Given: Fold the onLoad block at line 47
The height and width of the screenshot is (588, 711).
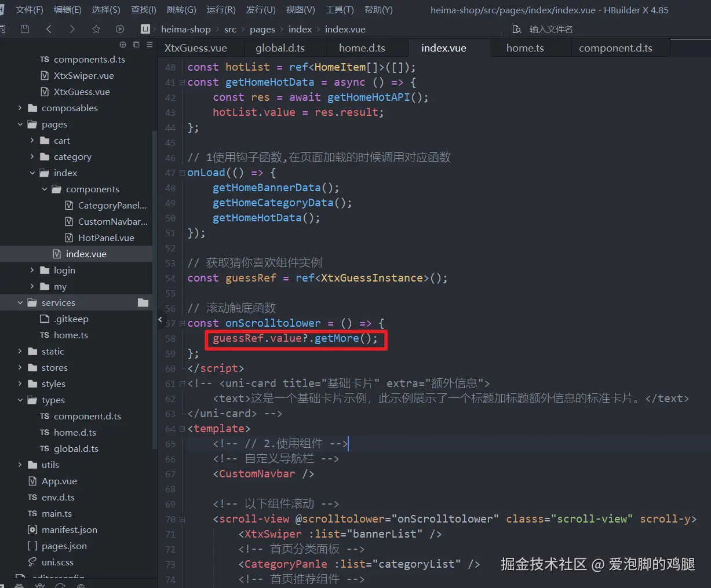Looking at the screenshot, I should pyautogui.click(x=182, y=173).
